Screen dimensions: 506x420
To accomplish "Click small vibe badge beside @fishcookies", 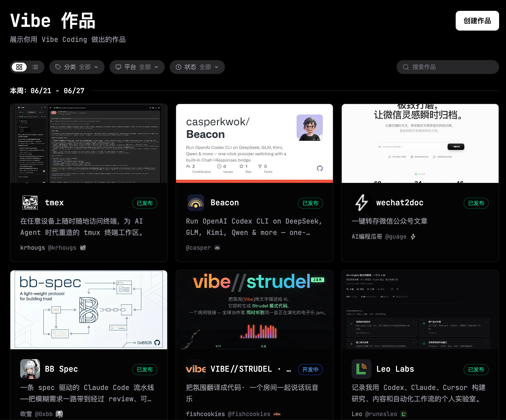I will pyautogui.click(x=277, y=414).
